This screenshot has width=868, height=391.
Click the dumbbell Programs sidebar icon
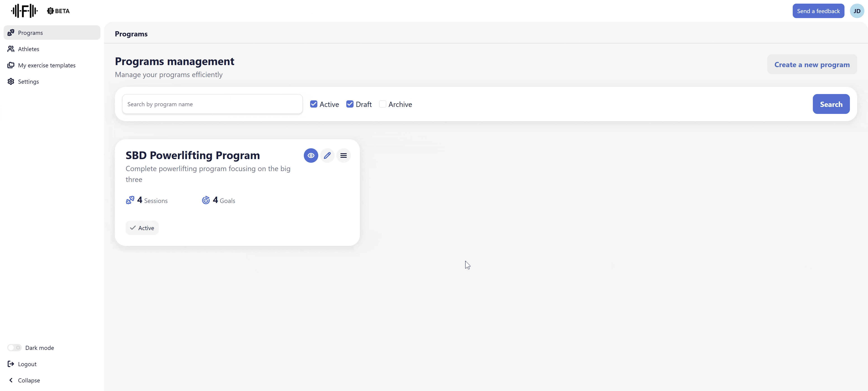tap(11, 33)
